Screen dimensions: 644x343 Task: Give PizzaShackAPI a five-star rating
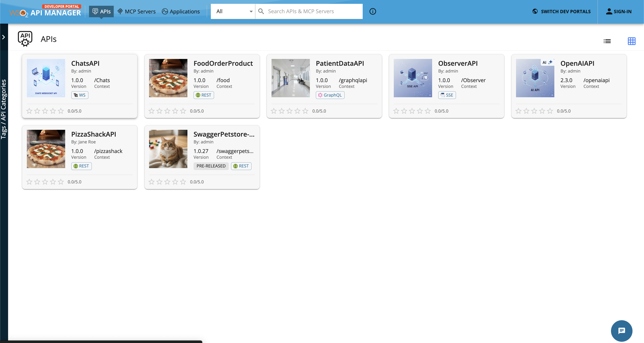tap(61, 182)
